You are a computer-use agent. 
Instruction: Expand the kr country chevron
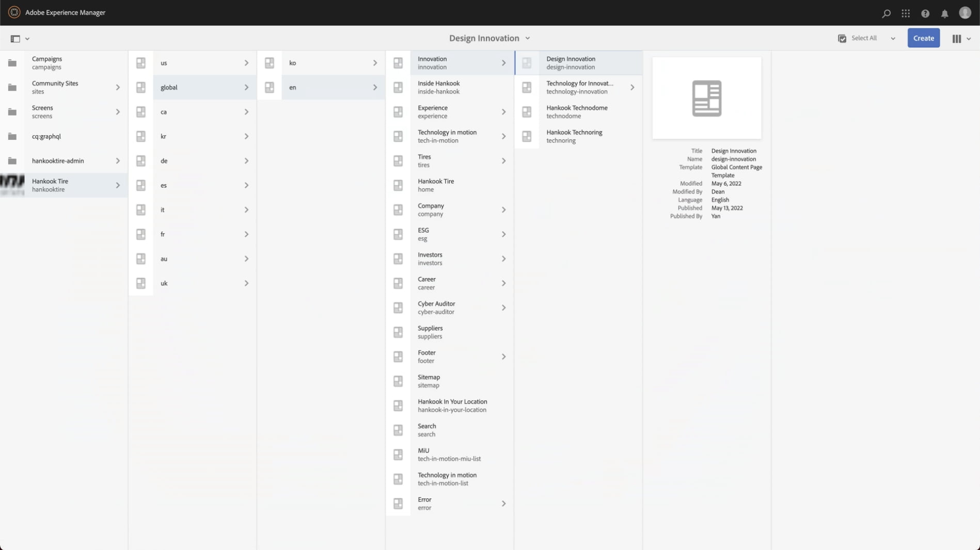pos(246,136)
